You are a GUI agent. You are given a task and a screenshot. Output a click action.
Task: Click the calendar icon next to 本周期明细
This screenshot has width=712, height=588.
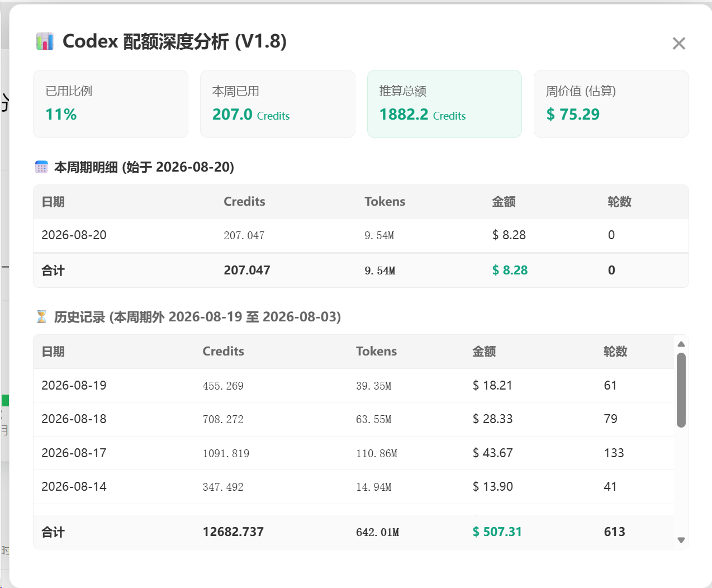click(x=42, y=167)
